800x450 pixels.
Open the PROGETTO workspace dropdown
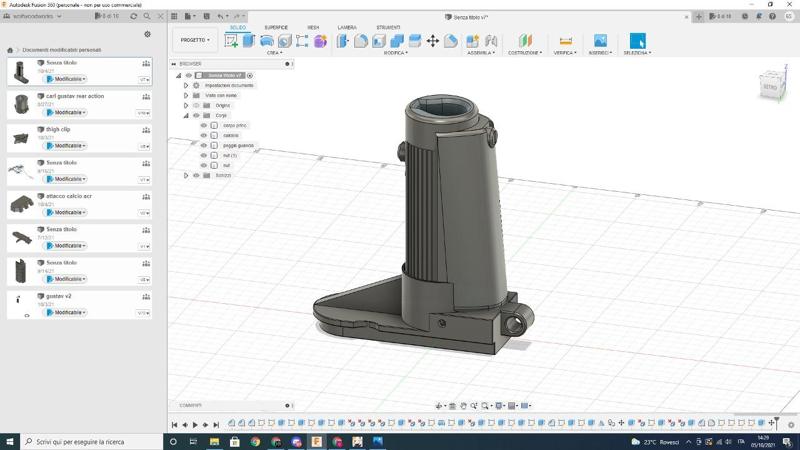point(193,40)
